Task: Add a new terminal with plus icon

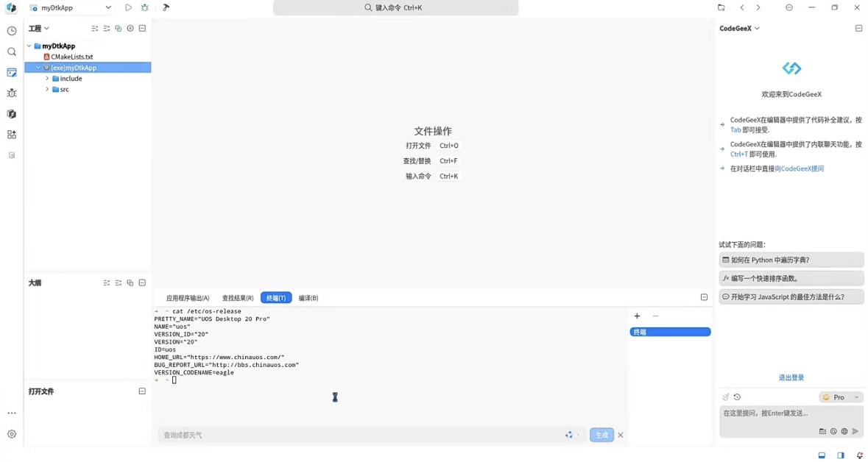Action: coord(637,316)
